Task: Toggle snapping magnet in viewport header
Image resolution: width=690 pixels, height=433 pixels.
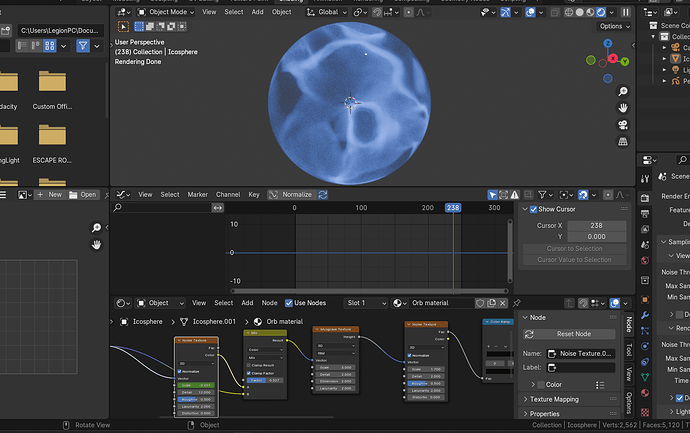Action: pos(377,12)
